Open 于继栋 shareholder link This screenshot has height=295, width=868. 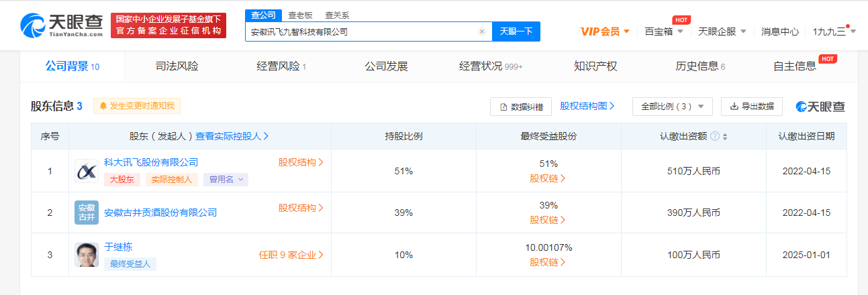click(x=118, y=247)
